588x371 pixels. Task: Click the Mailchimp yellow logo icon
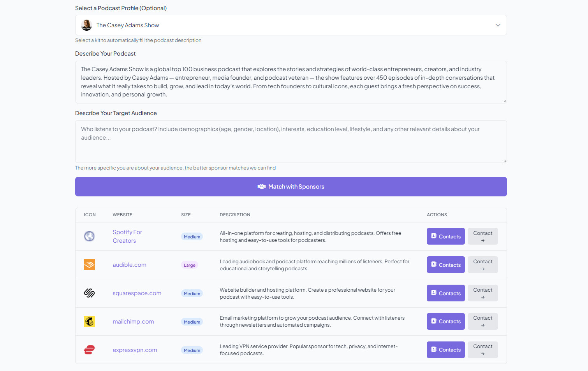point(89,322)
